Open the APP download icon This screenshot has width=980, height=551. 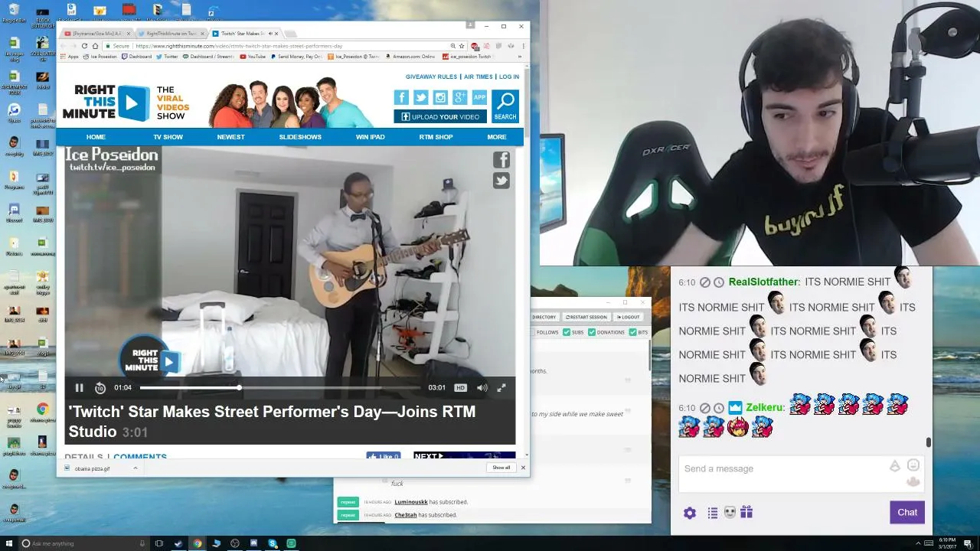(479, 97)
